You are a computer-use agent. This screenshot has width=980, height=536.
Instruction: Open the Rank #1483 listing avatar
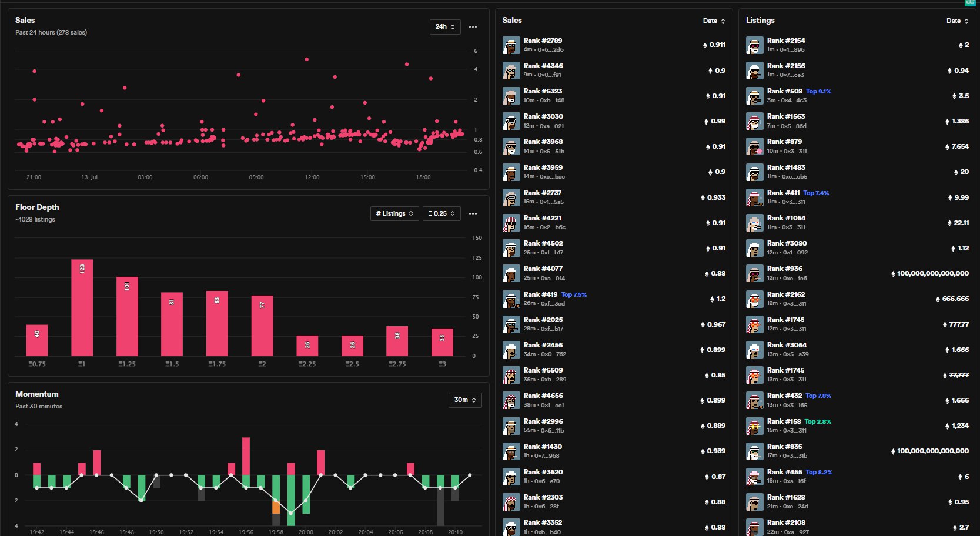[x=755, y=172]
